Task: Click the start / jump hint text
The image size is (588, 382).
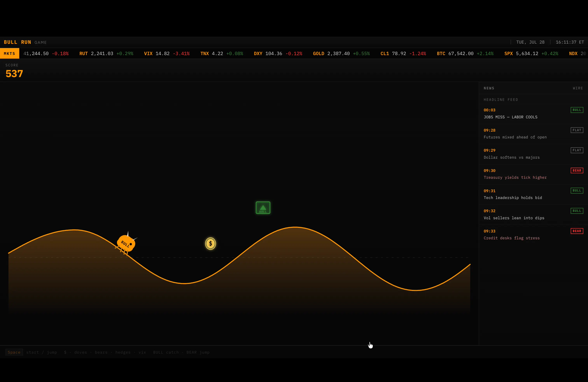Action: pyautogui.click(x=41, y=352)
